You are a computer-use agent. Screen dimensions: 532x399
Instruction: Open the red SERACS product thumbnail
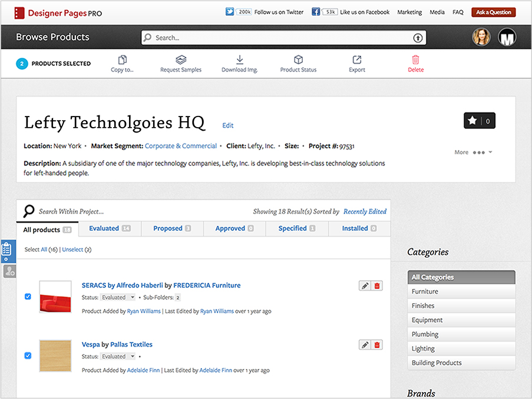point(55,297)
